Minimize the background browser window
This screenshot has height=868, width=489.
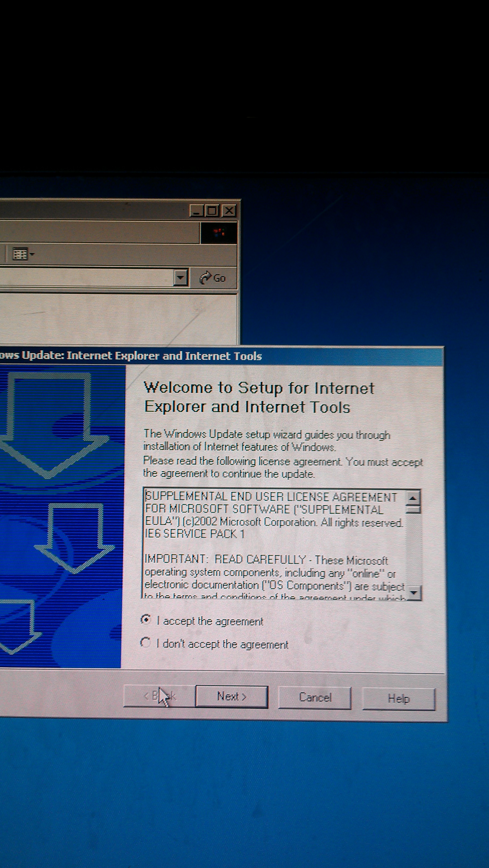pos(196,211)
